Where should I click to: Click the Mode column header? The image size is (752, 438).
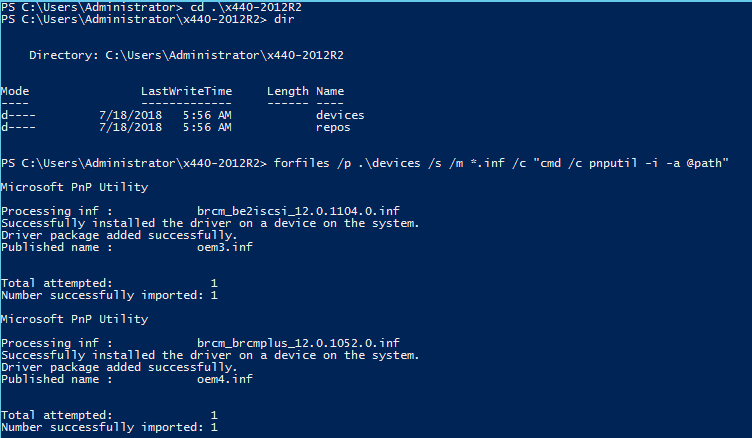(14, 91)
